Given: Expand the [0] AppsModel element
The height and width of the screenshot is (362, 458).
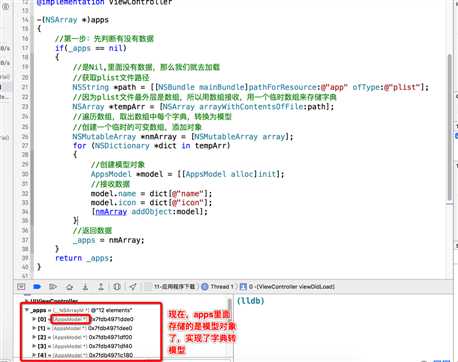Looking at the screenshot, I should tap(34, 319).
